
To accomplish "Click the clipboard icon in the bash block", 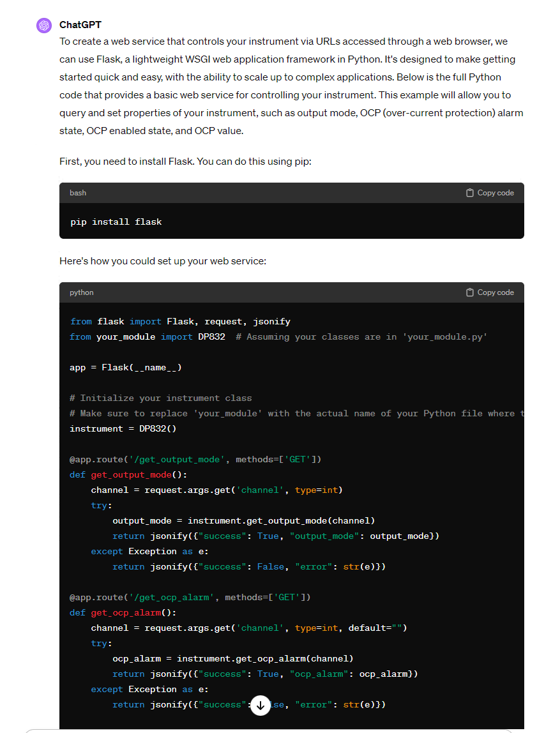I will pyautogui.click(x=470, y=193).
